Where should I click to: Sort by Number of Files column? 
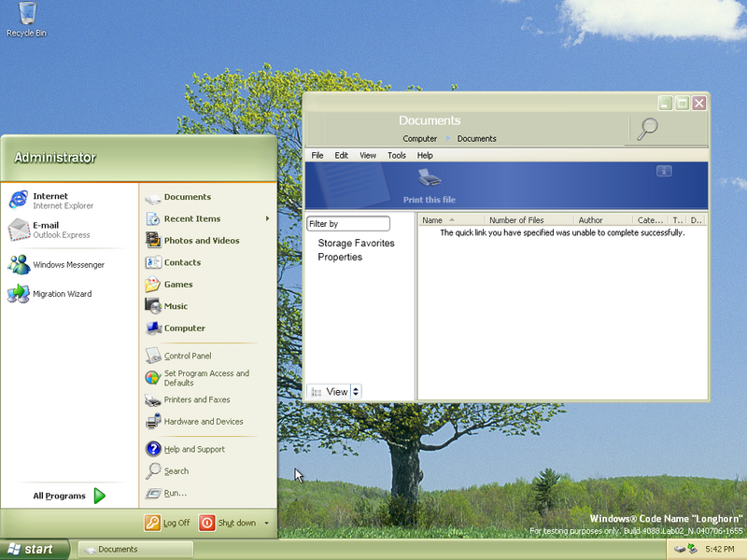point(516,220)
